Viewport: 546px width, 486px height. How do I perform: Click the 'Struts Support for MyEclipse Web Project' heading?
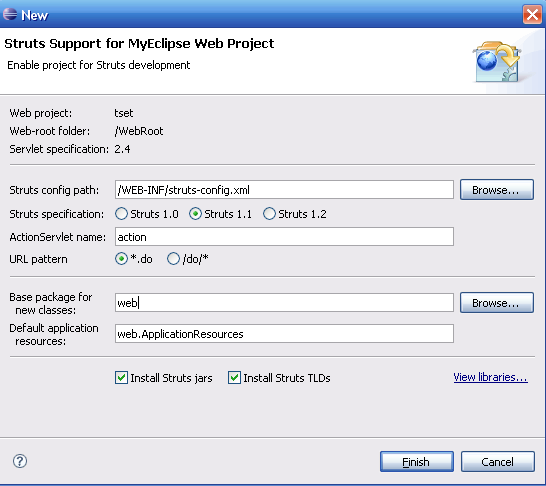[139, 44]
